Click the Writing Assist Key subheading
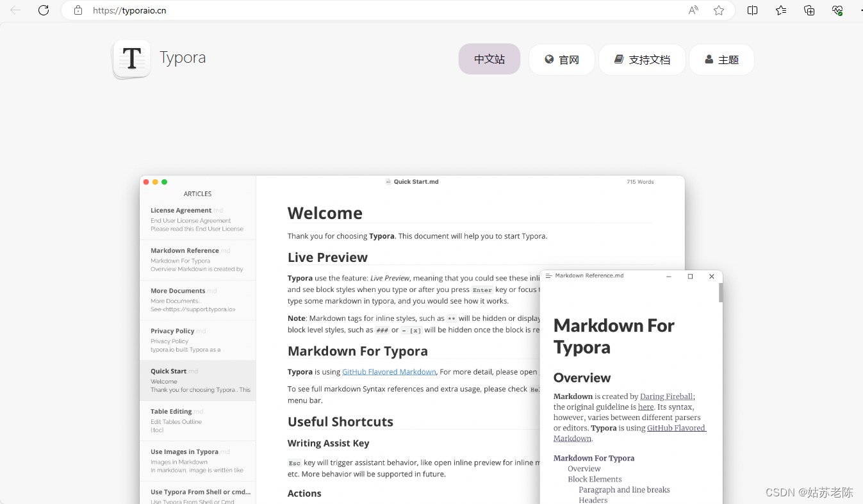 [x=328, y=443]
